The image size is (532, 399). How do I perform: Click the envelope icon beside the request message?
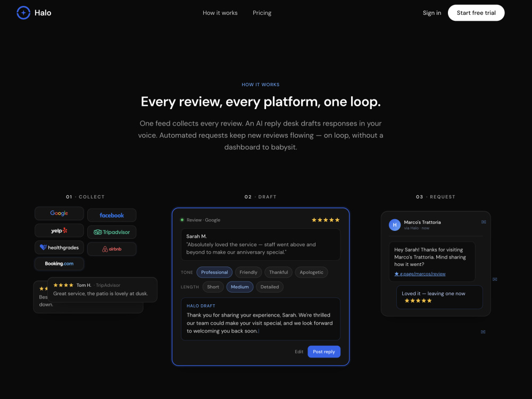pos(495,279)
